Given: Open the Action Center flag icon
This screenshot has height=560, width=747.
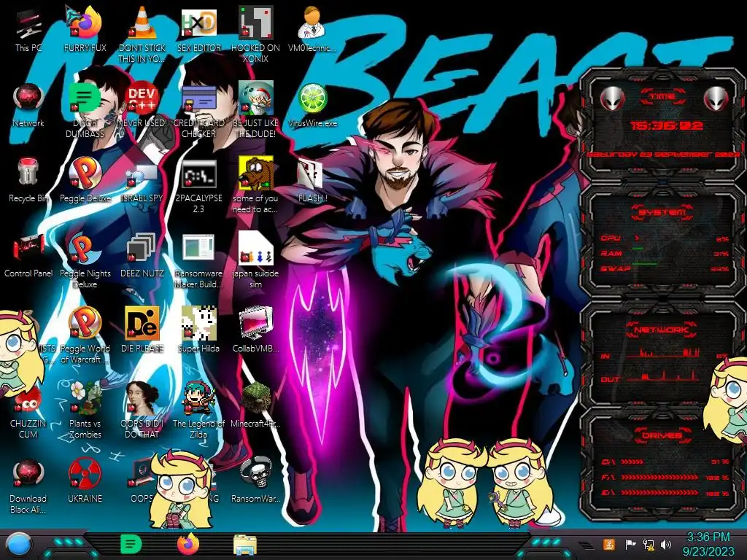Looking at the screenshot, I should tap(631, 544).
